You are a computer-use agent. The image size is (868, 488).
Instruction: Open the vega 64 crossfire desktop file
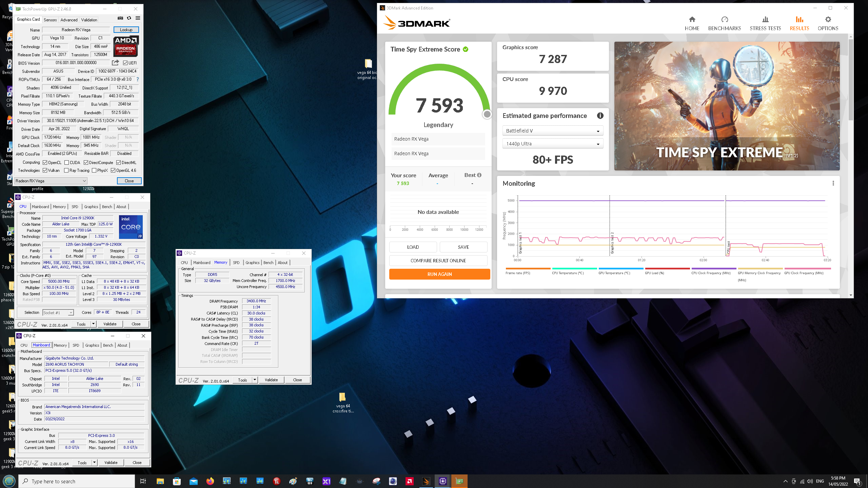click(x=343, y=402)
